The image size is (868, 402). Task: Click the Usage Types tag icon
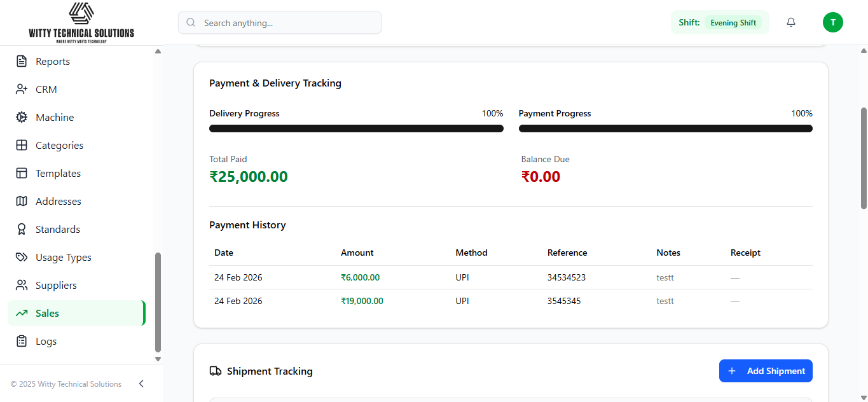coord(22,258)
